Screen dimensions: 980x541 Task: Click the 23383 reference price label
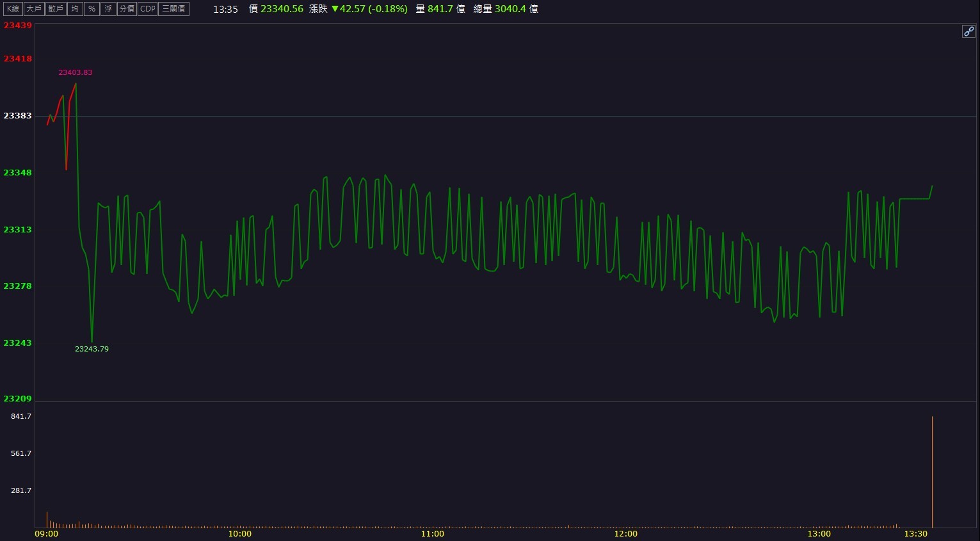pos(17,116)
